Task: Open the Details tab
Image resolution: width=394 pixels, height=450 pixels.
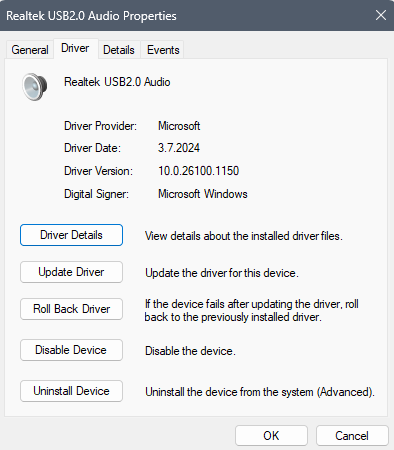Action: coord(119,50)
